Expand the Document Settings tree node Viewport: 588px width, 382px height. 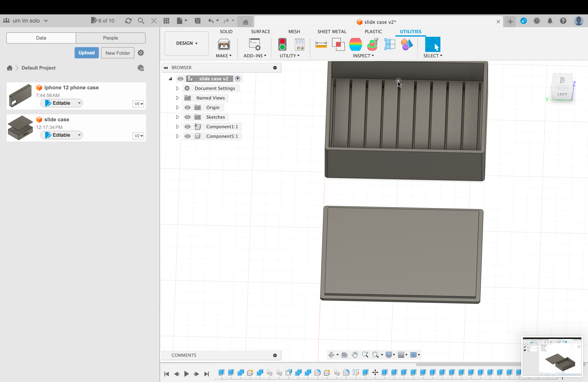pos(177,88)
